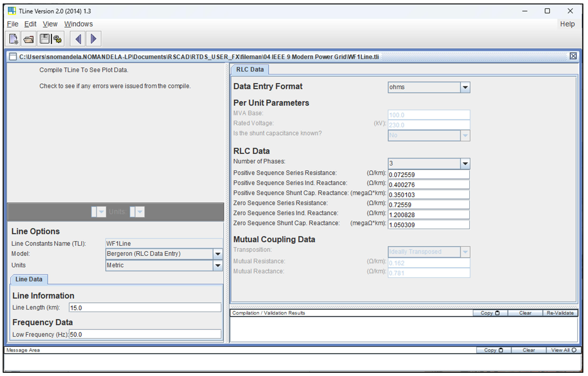
Task: Click the Open folder toolbar icon
Action: tap(29, 39)
